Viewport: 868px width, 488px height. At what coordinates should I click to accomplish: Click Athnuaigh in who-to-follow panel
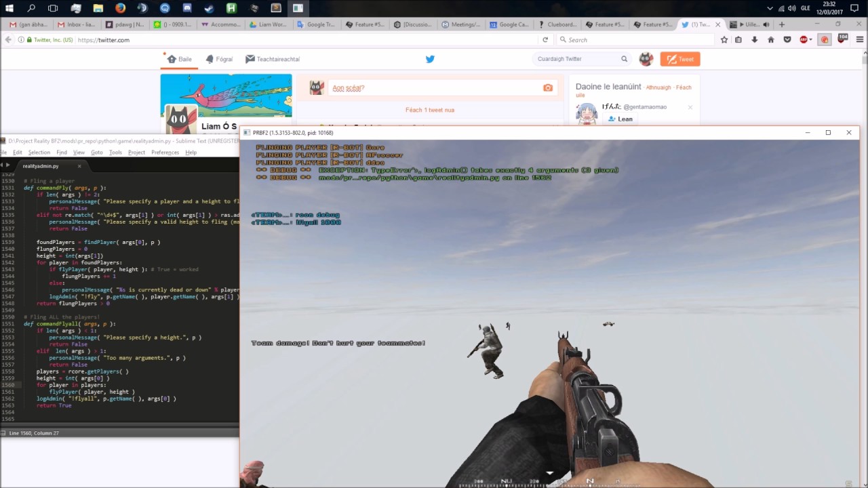click(x=658, y=87)
